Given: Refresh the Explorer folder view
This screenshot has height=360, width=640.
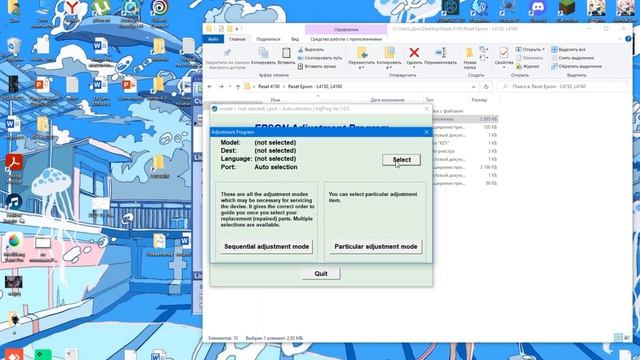Looking at the screenshot, I should [x=486, y=87].
